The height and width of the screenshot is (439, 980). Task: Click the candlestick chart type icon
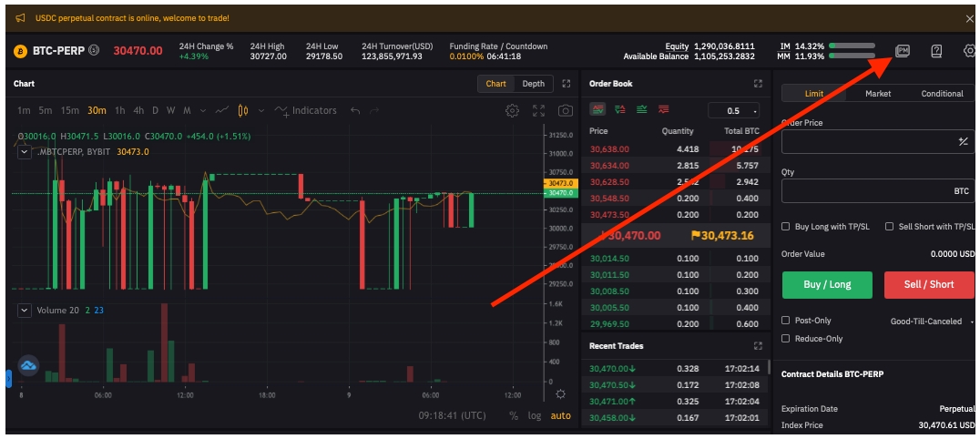243,110
